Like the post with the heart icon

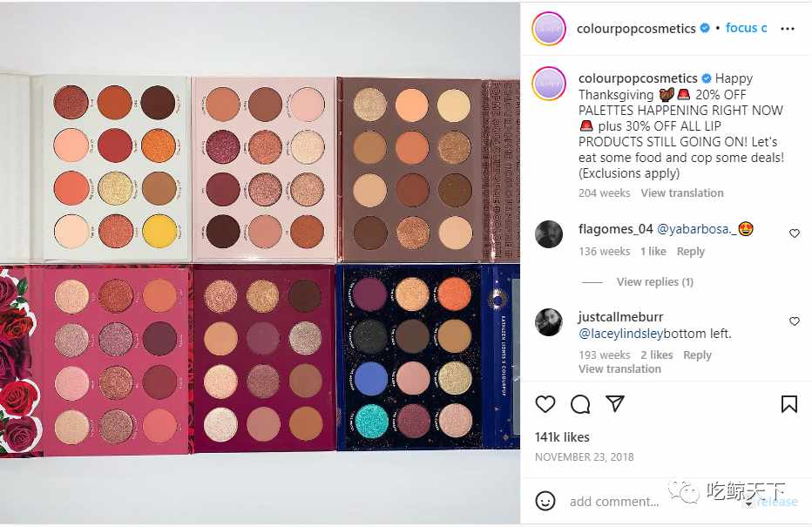point(545,404)
